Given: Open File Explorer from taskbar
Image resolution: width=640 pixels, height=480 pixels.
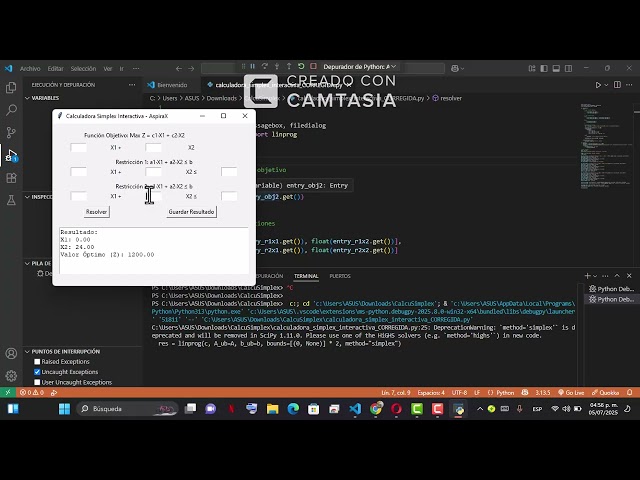Looking at the screenshot, I should pos(272,409).
